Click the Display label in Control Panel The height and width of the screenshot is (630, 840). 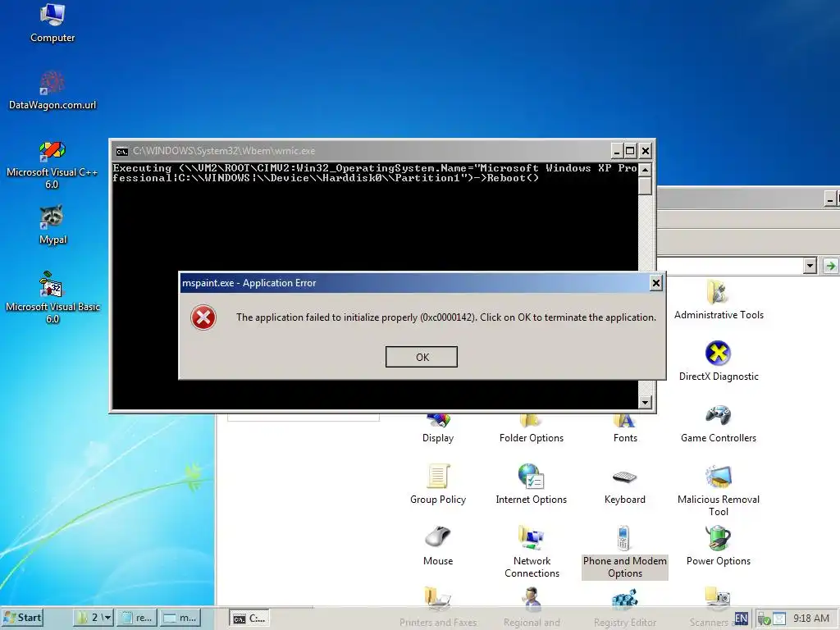438,438
